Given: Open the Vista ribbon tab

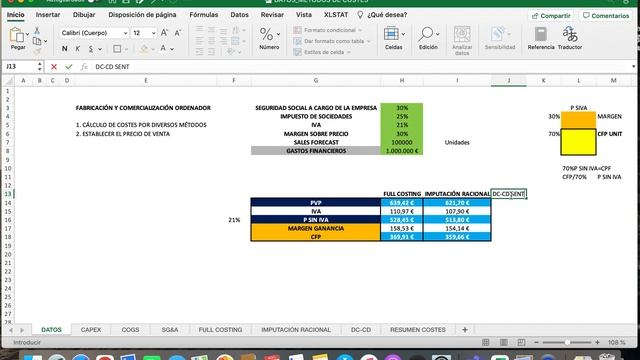Looking at the screenshot, I should click(304, 15).
